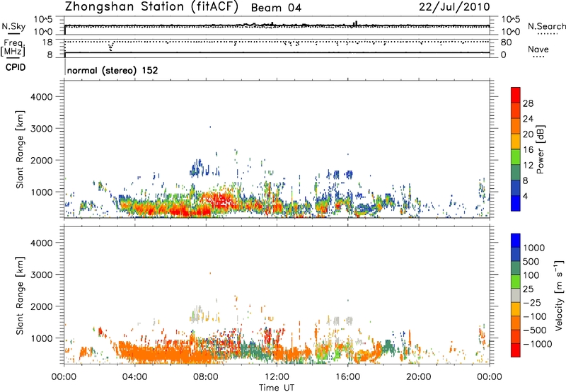Viewport: 566px width, 392px height.
Task: Click the 'Power [dB]' colorbar label
Action: [x=540, y=149]
